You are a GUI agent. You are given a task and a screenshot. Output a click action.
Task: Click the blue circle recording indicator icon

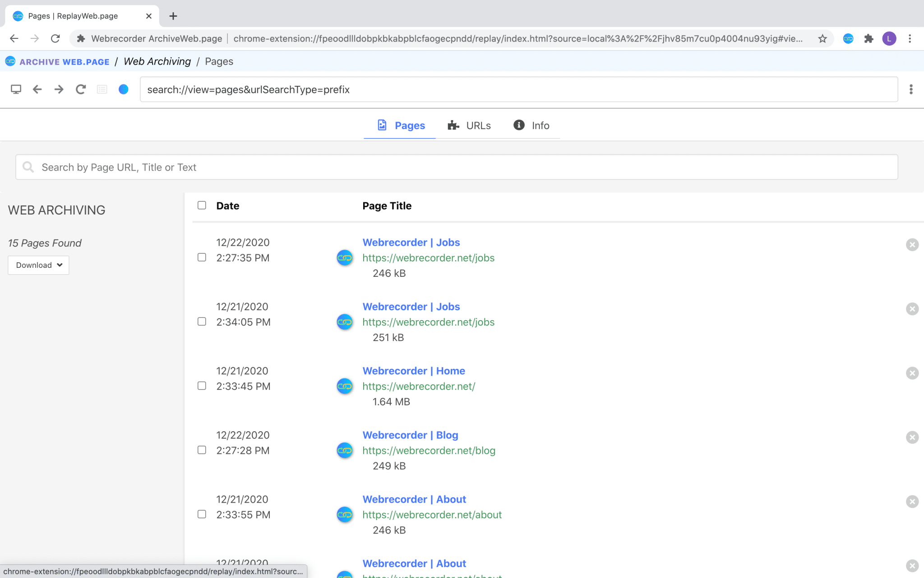(123, 89)
